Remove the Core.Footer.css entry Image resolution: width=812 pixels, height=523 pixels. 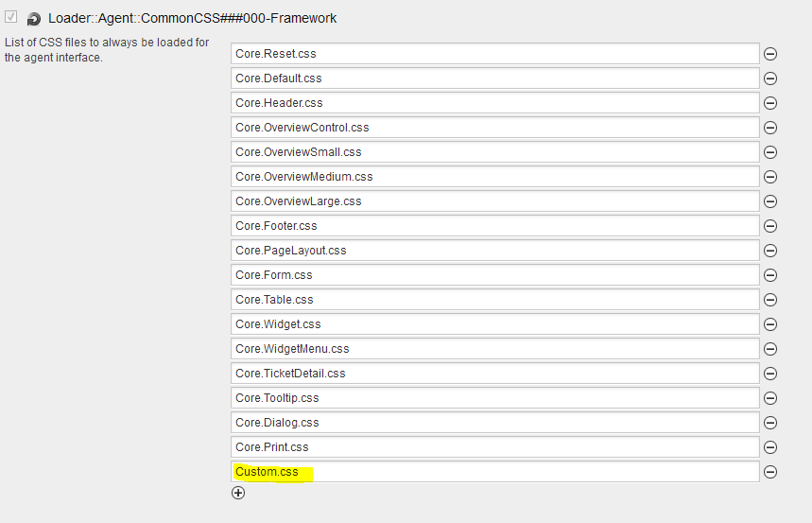pyautogui.click(x=770, y=226)
